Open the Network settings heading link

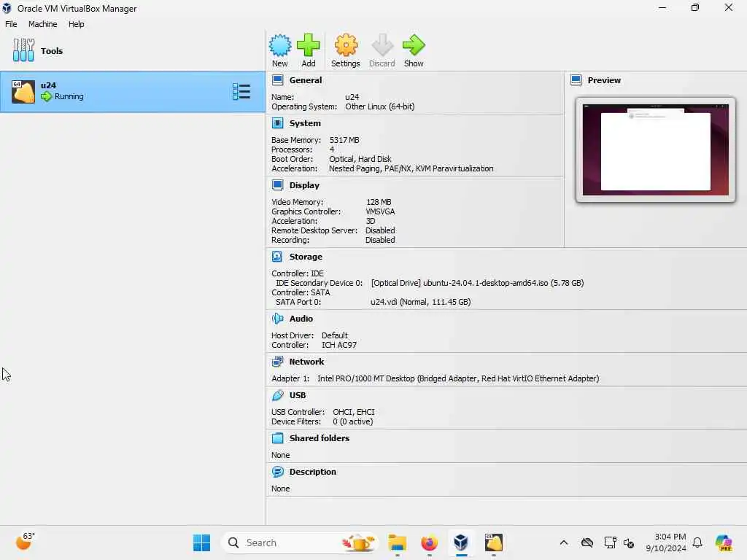(306, 362)
